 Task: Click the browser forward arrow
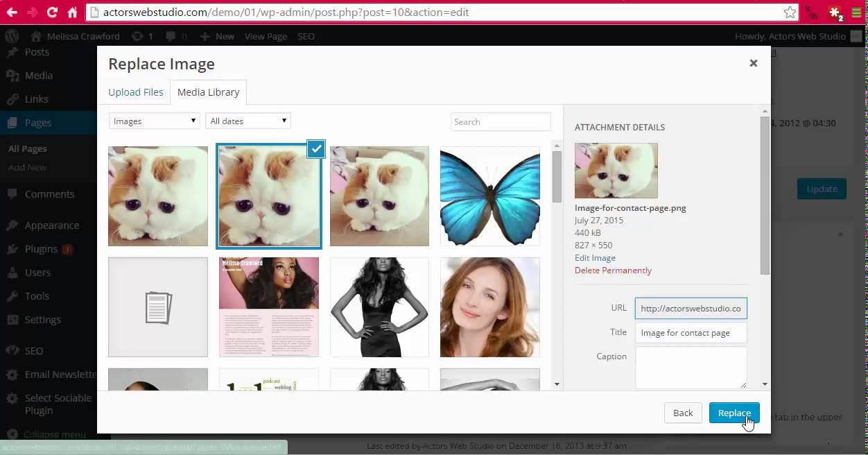32,12
